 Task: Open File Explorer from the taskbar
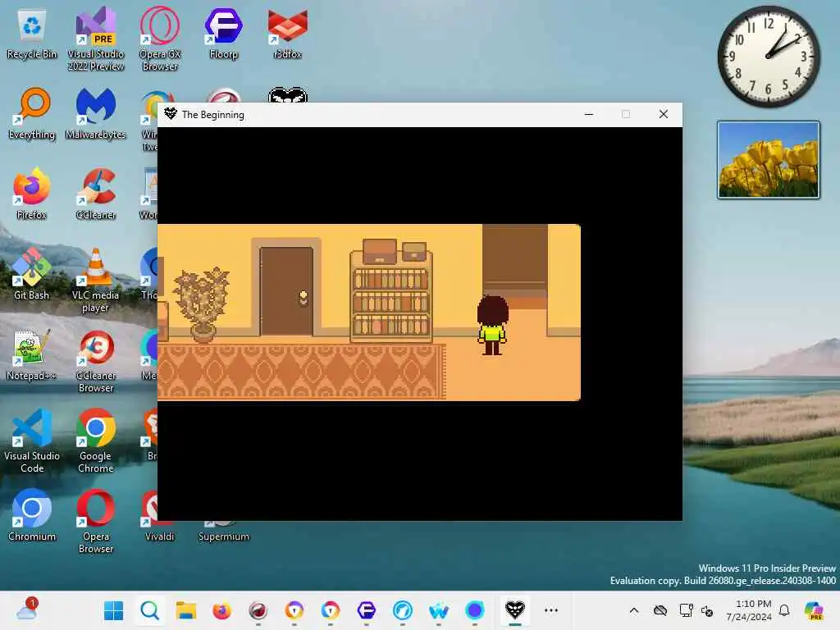click(x=186, y=610)
